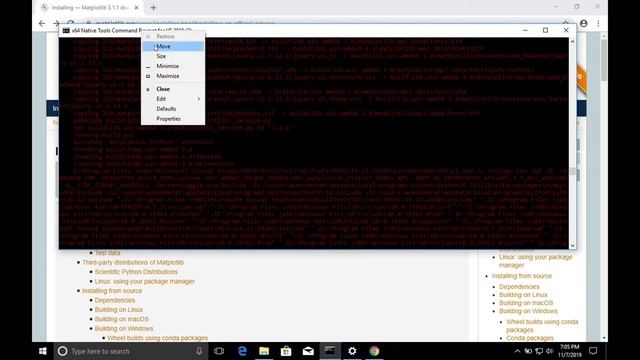The height and width of the screenshot is (360, 640).
Task: Click the command prompt title bar icon
Action: pos(66,31)
